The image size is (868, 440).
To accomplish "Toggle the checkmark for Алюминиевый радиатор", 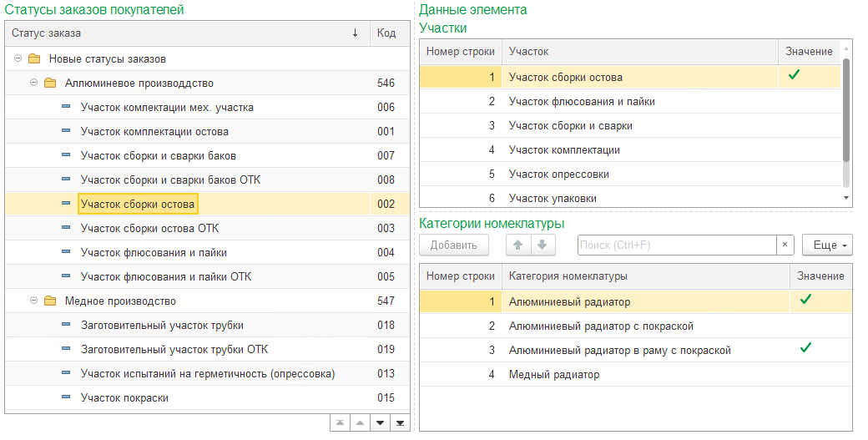I will [x=805, y=301].
